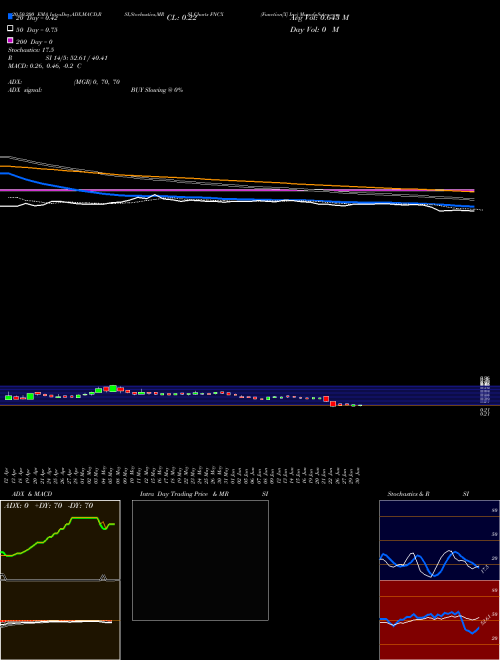Click the '(MGR) 0, 70, 70' ADX values
This screenshot has height=660, width=500.
[x=97, y=82]
